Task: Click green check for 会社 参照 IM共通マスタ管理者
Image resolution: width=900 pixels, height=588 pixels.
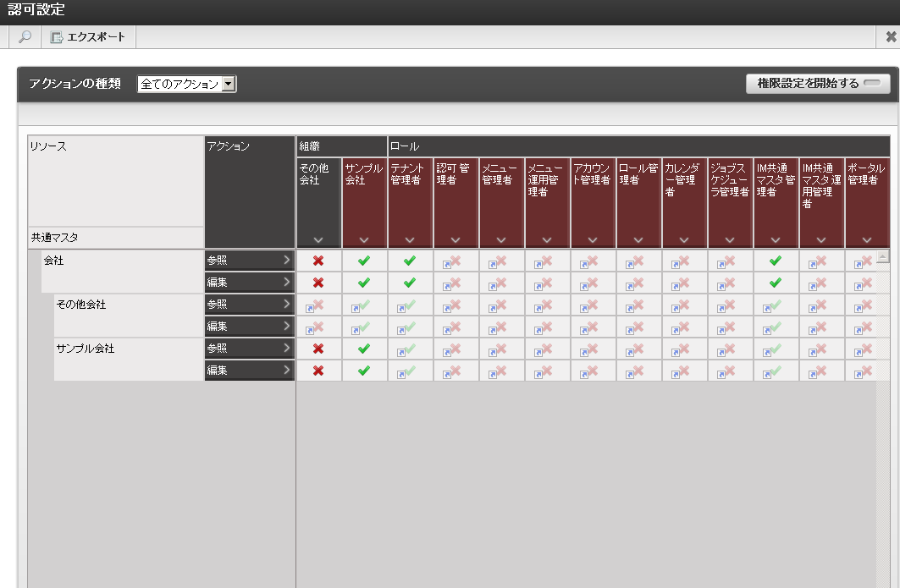Action: coord(776,261)
